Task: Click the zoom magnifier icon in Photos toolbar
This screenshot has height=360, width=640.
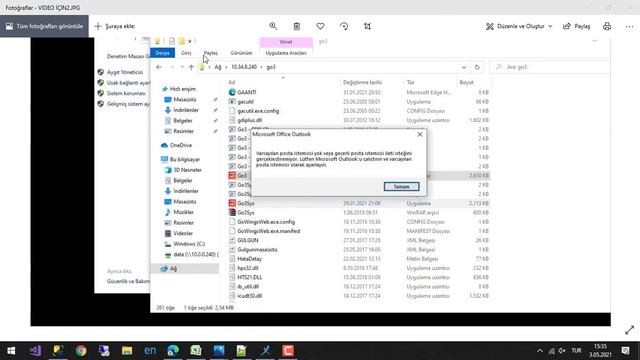Action: coord(273,26)
